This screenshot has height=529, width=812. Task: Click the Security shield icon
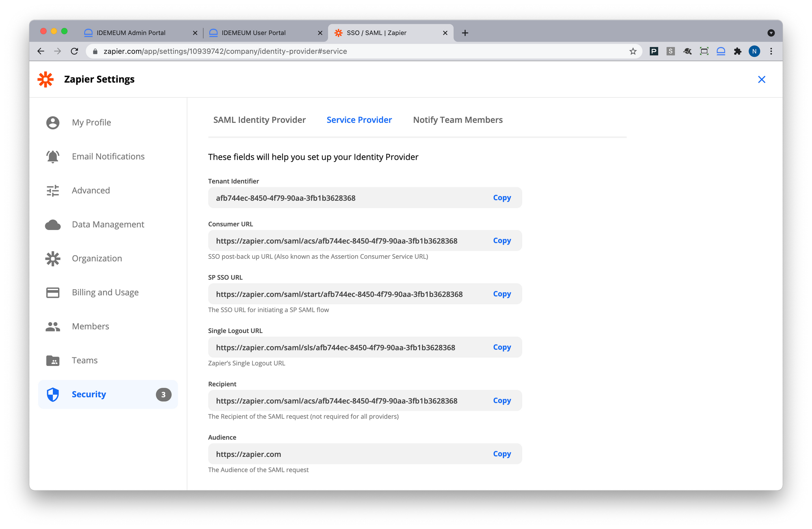coord(53,394)
